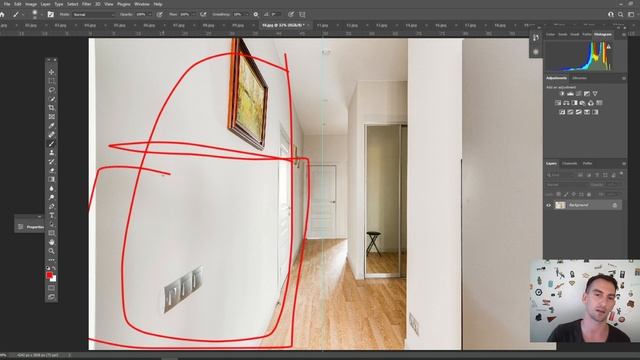Open the Change Screen Mode button

click(51, 297)
